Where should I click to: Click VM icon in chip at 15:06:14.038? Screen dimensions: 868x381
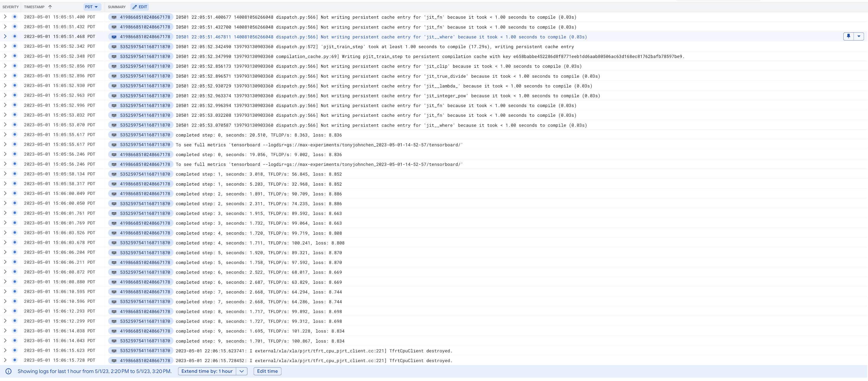tap(114, 331)
